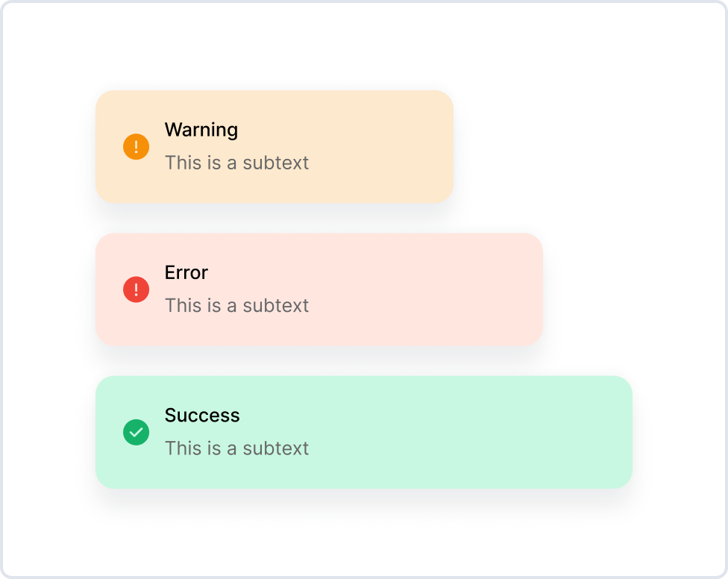This screenshot has height=579, width=728.
Task: Click the word "subtext" in Error alert
Action: [x=275, y=305]
